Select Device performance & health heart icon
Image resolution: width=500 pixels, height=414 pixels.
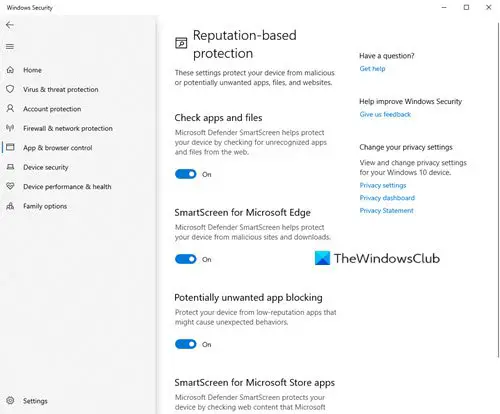pyautogui.click(x=10, y=186)
